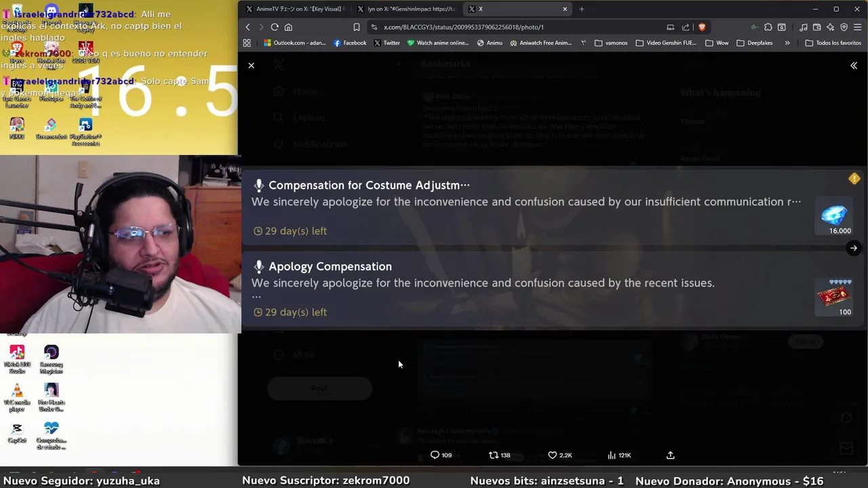The width and height of the screenshot is (868, 488).
Task: Close the photo viewer with the X
Action: click(x=251, y=66)
